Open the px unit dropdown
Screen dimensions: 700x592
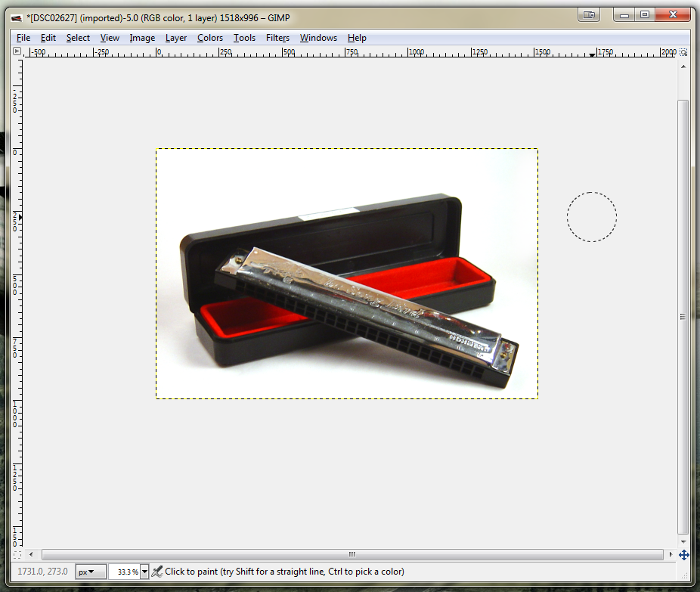click(x=89, y=571)
